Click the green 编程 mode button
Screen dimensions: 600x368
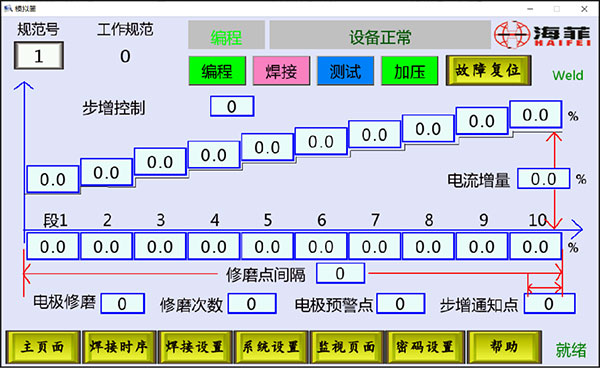point(217,71)
